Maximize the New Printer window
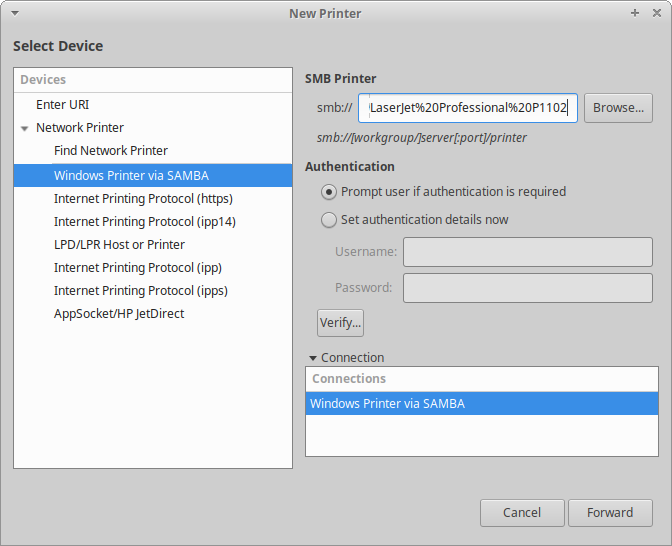 point(635,14)
